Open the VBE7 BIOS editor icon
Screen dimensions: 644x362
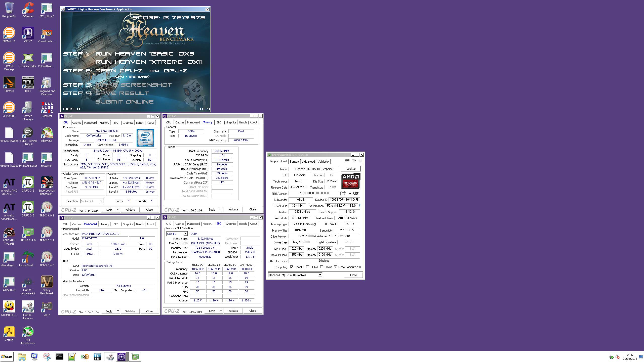(47, 309)
